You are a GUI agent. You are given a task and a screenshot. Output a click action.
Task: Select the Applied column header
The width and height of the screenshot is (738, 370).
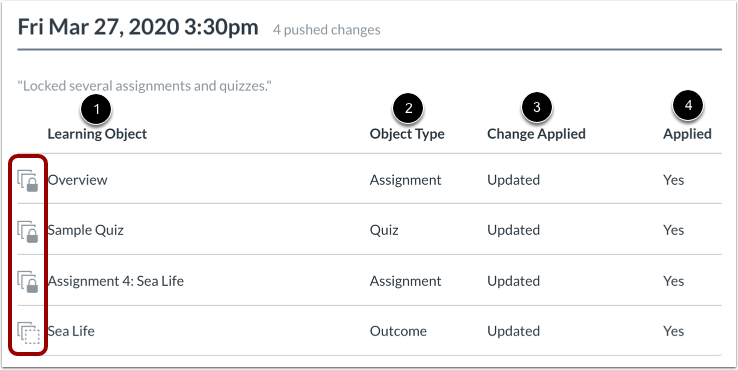click(687, 134)
